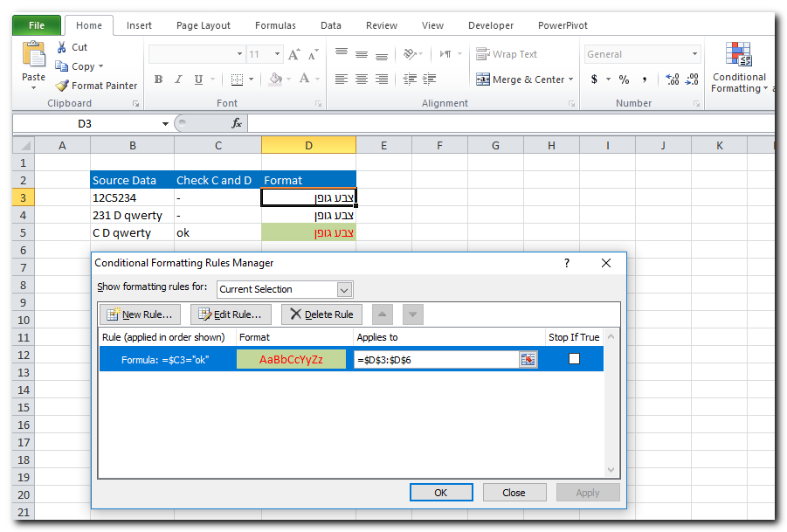Switch to the Formulas ribbon tab
Screen dimensions: 787x532
coord(275,25)
